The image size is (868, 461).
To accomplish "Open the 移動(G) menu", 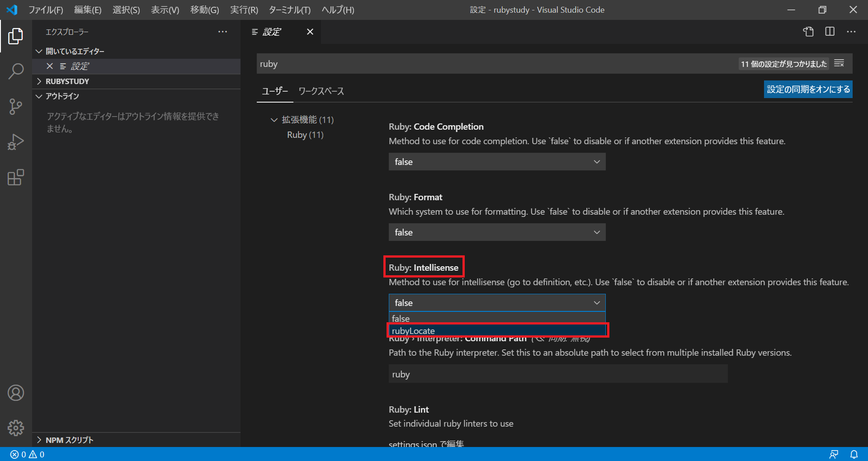I will 205,9.
